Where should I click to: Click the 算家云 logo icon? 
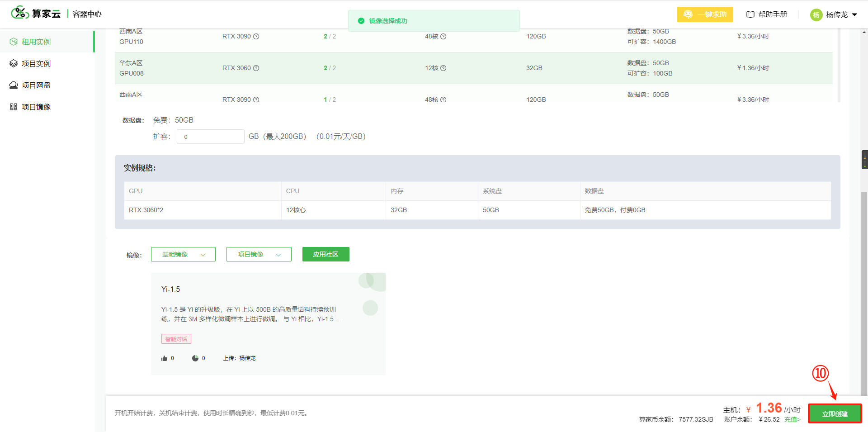point(20,13)
